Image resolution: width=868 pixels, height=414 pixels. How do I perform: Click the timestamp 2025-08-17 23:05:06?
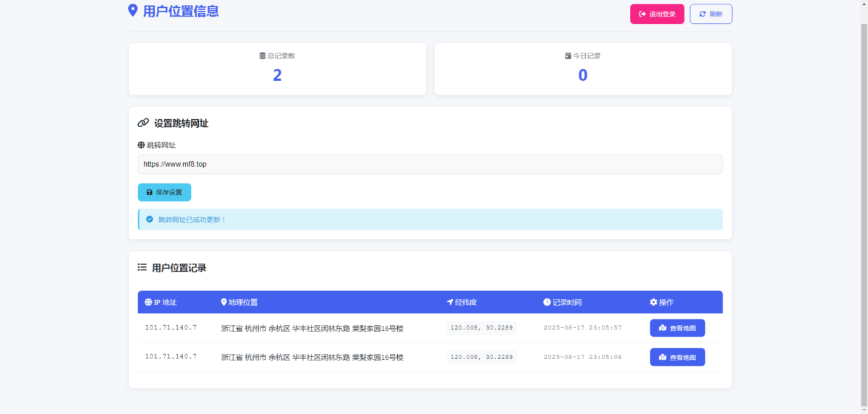coord(582,357)
